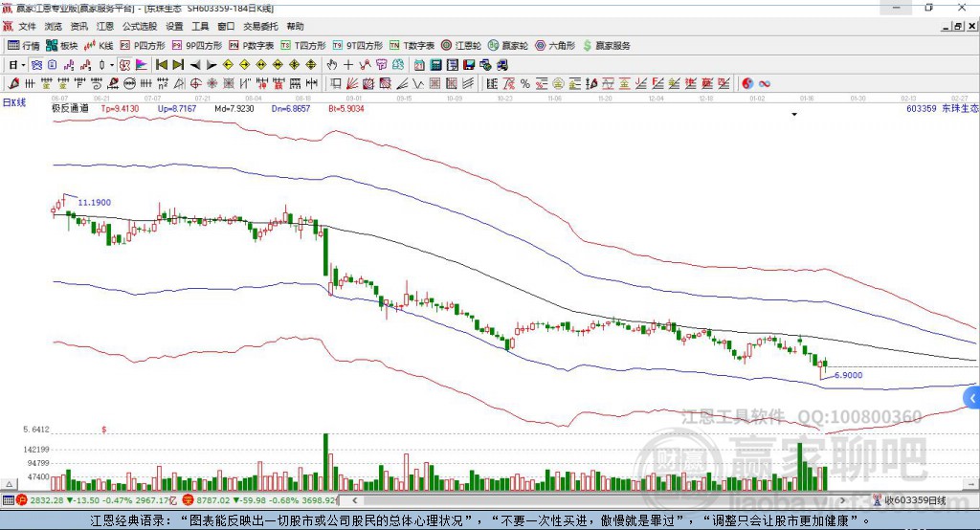The image size is (980, 530).
Task: Click the Up=8.7167 channel value
Action: pyautogui.click(x=177, y=109)
